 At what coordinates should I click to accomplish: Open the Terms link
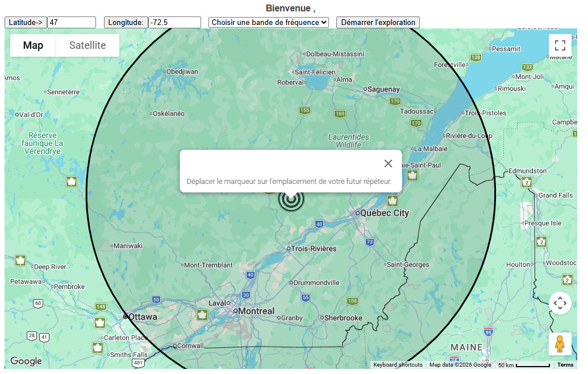(x=565, y=364)
